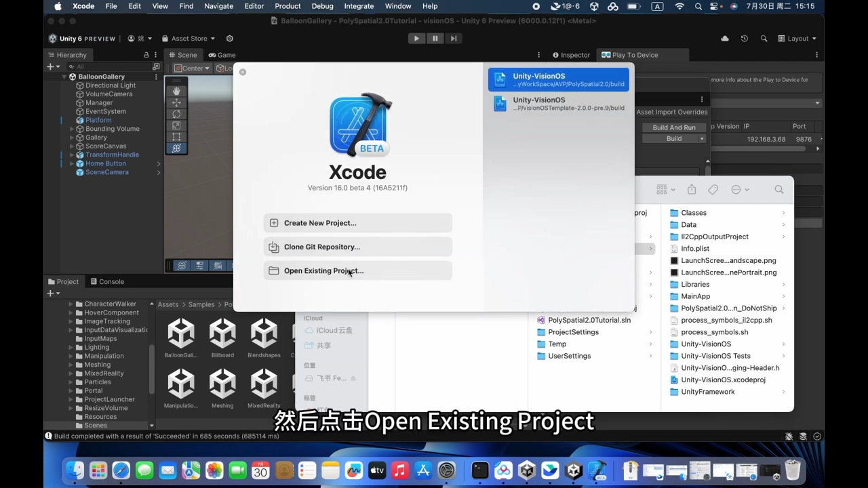Viewport: 868px width, 488px height.
Task: Open the Unity account dropdown
Action: [140, 39]
